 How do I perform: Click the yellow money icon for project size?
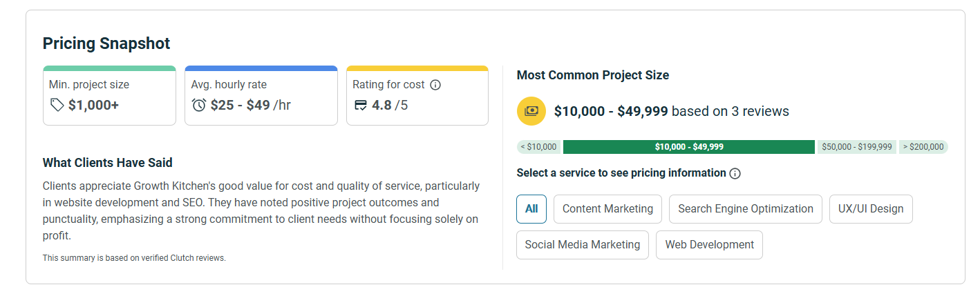(531, 111)
